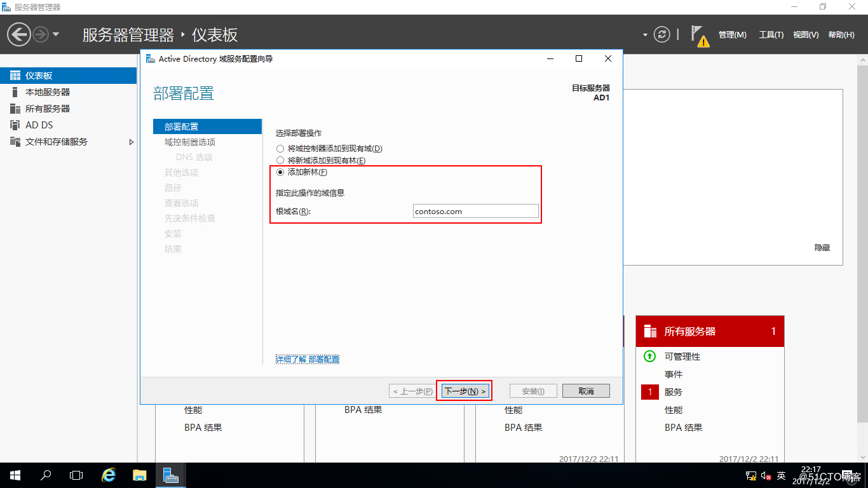This screenshot has height=488, width=868.
Task: Click 隐藏 link in the welcome panel
Action: 822,248
